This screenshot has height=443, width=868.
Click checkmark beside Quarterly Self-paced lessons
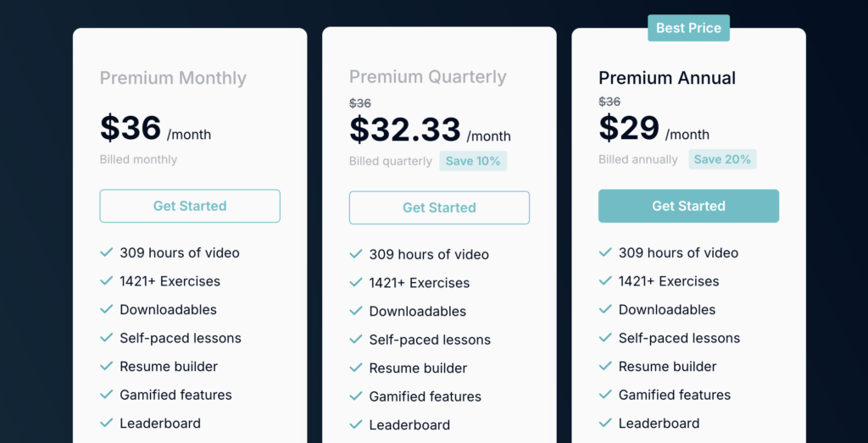point(356,340)
